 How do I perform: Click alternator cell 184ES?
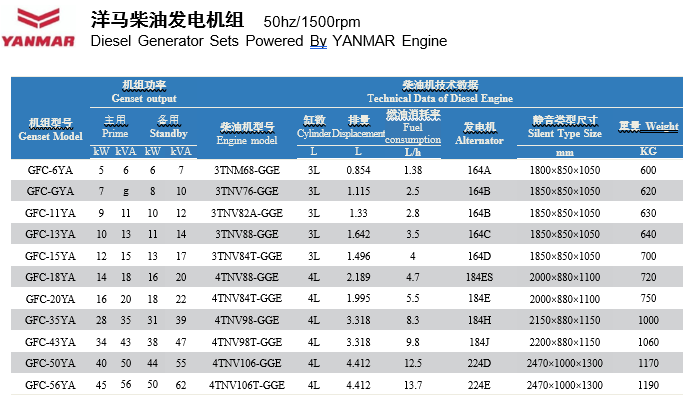479,277
